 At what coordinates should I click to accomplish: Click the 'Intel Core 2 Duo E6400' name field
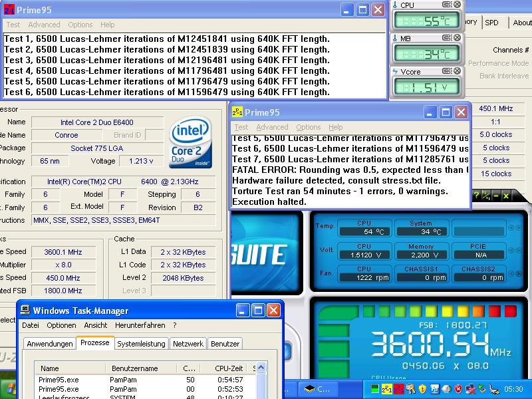(97, 122)
